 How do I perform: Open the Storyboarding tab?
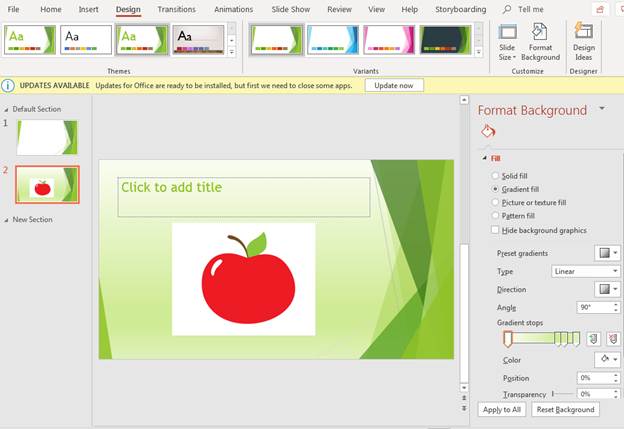[460, 9]
